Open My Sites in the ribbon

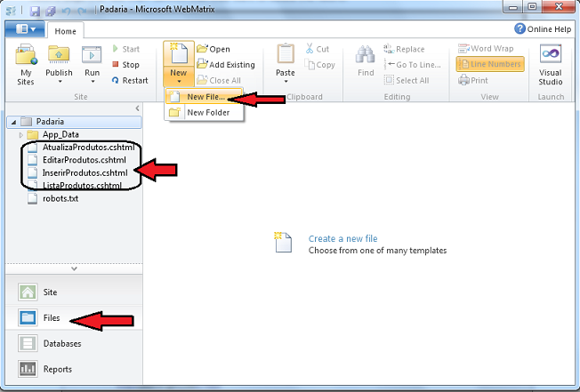pos(26,65)
